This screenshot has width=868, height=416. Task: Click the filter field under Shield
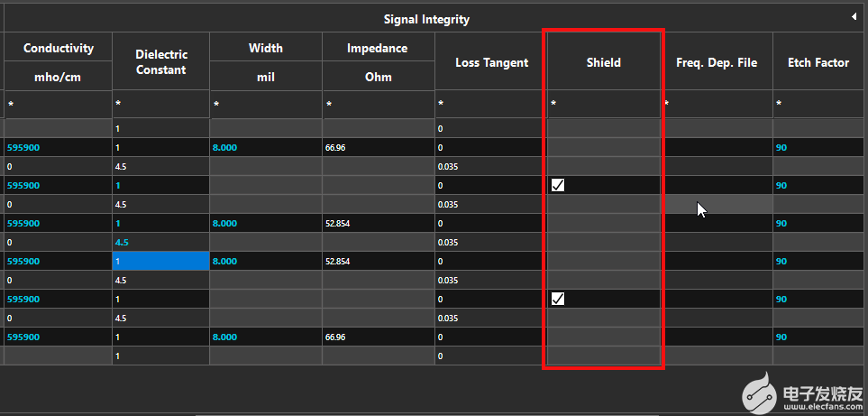(x=603, y=104)
